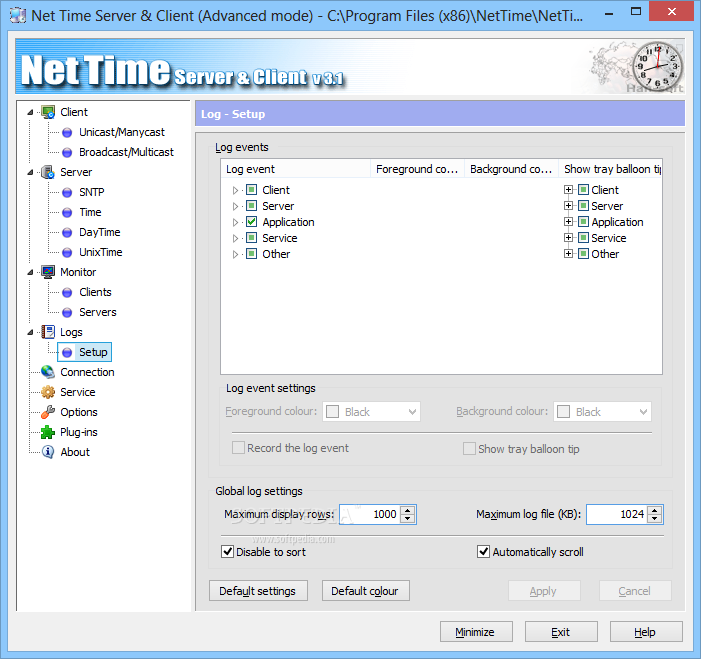Increase Maximum display rows value
The width and height of the screenshot is (701, 659).
click(x=407, y=510)
